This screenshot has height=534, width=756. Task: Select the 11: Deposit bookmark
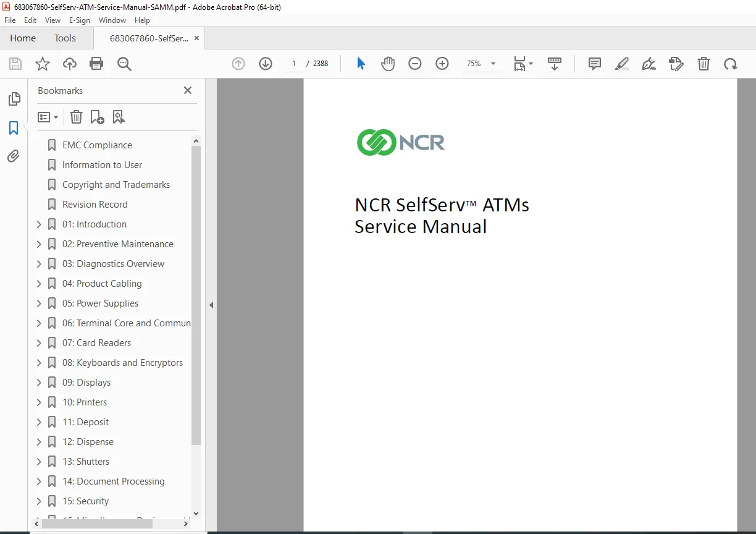pyautogui.click(x=85, y=422)
